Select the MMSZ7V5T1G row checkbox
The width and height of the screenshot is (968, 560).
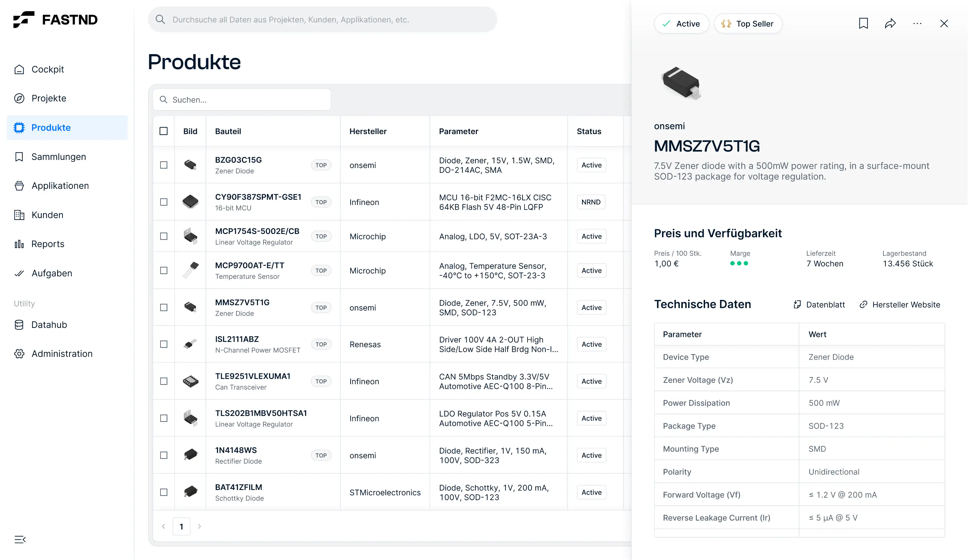pos(164,308)
